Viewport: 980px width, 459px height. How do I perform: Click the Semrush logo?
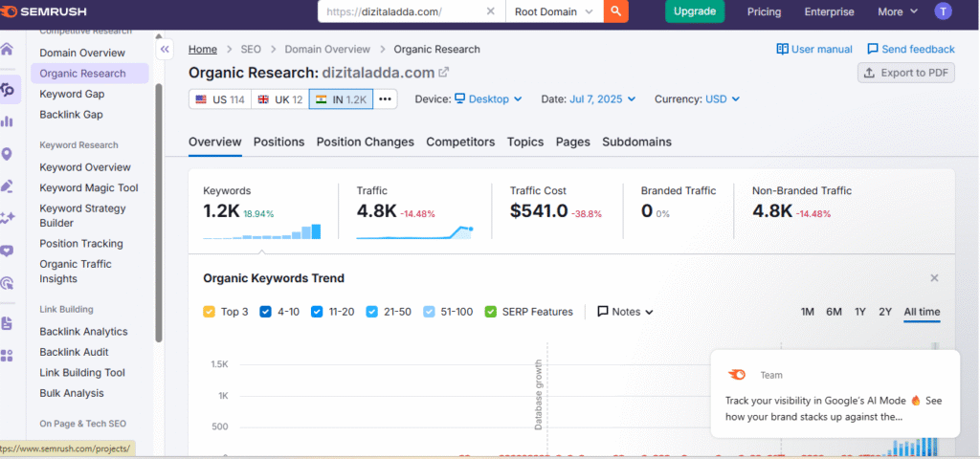[44, 11]
